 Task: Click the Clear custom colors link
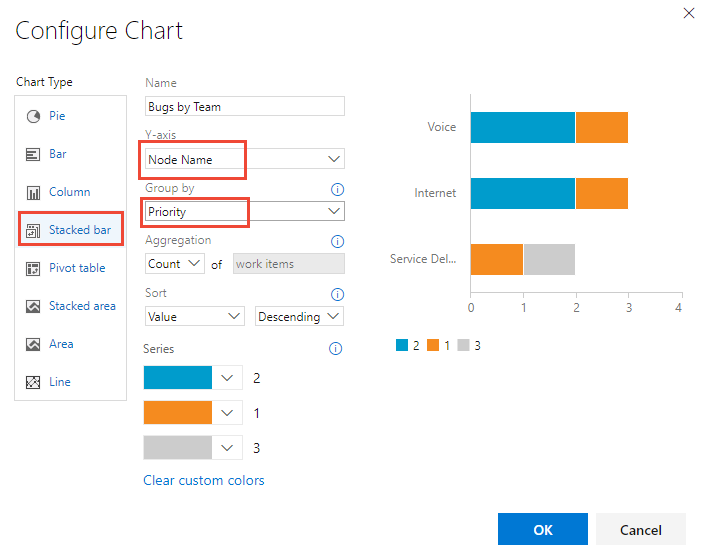pos(204,481)
